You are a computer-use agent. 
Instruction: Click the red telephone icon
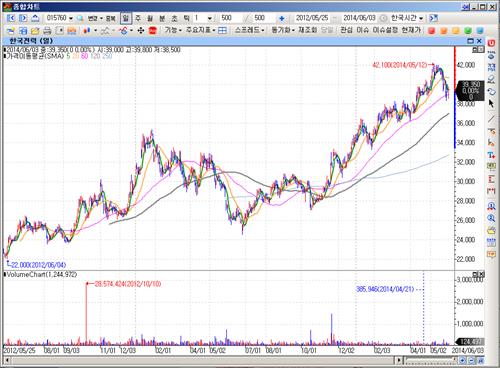(153, 31)
